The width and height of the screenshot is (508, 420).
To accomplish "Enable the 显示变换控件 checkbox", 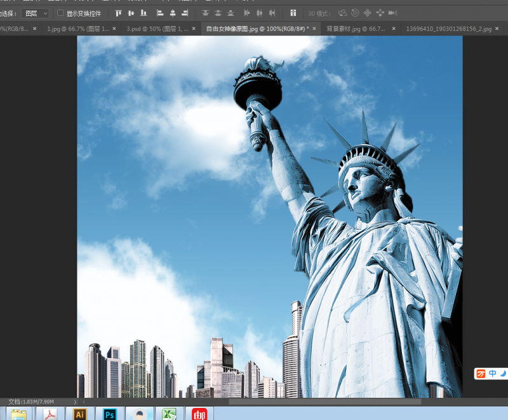I will [x=60, y=13].
